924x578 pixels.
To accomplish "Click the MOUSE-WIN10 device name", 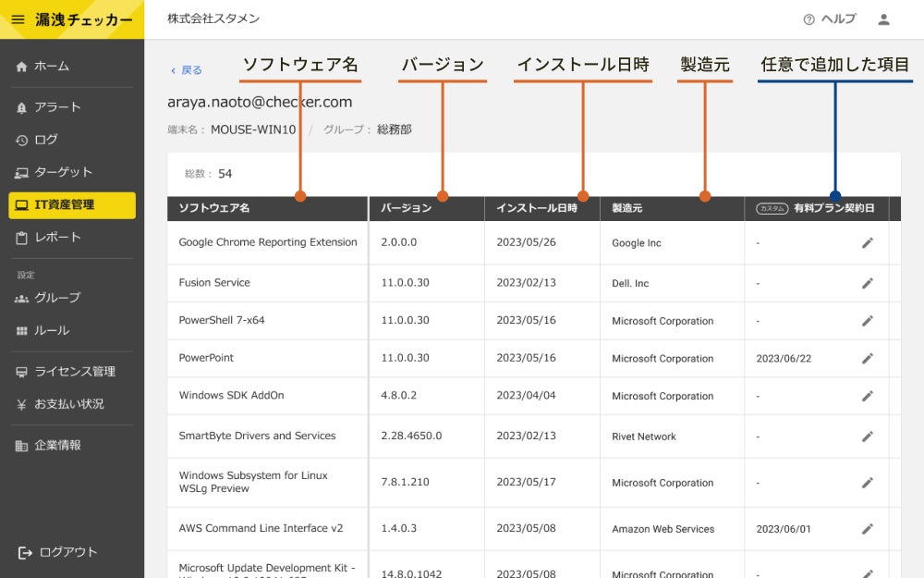I will pos(253,129).
